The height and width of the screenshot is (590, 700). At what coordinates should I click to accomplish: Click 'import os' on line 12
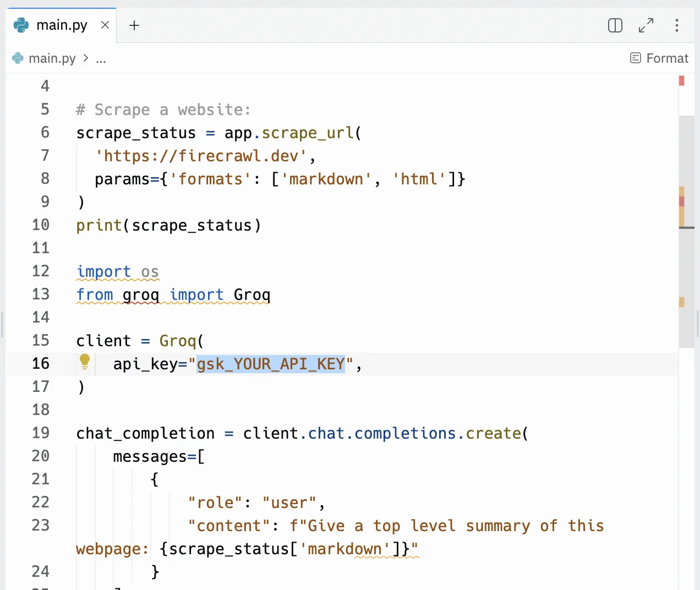(x=118, y=271)
